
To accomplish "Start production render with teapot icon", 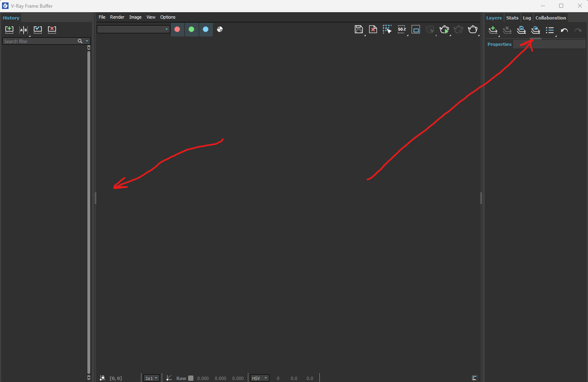I will 473,29.
